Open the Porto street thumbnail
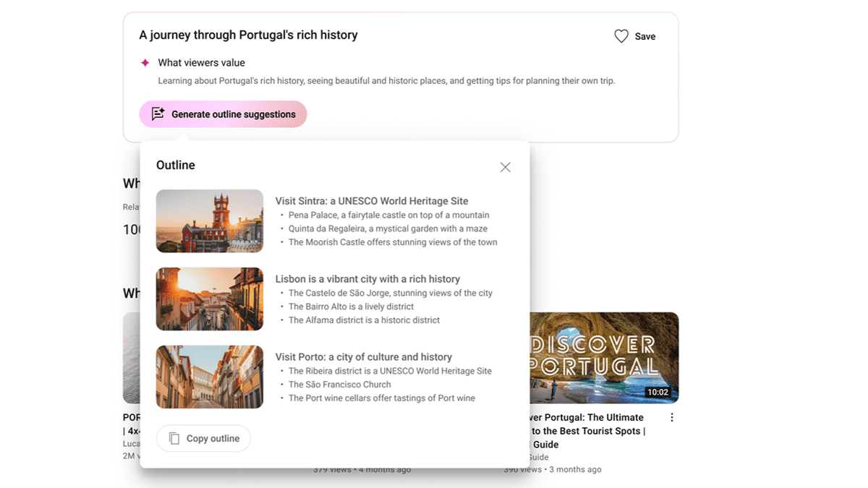The image size is (868, 488). tap(210, 377)
